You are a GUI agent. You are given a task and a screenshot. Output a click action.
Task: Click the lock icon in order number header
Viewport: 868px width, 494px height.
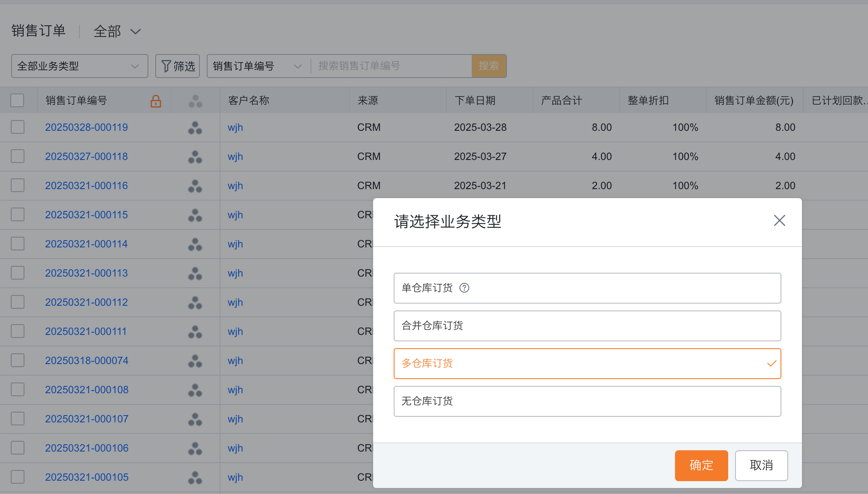coord(156,101)
